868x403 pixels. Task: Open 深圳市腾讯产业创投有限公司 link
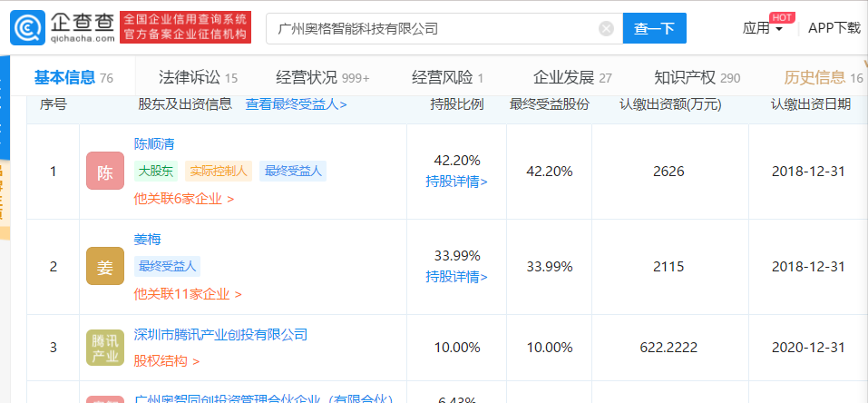[221, 334]
